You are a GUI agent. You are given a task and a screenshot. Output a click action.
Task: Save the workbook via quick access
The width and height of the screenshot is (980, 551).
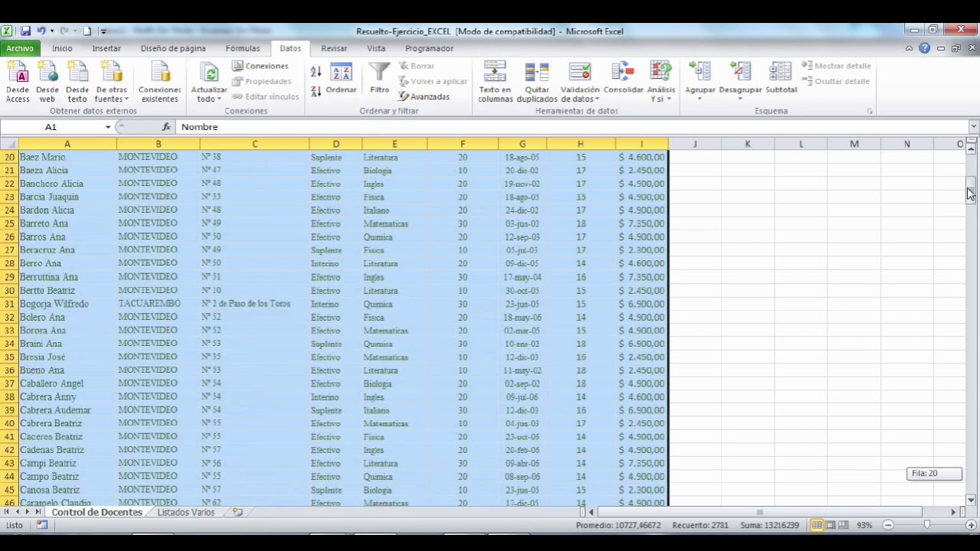coord(25,31)
